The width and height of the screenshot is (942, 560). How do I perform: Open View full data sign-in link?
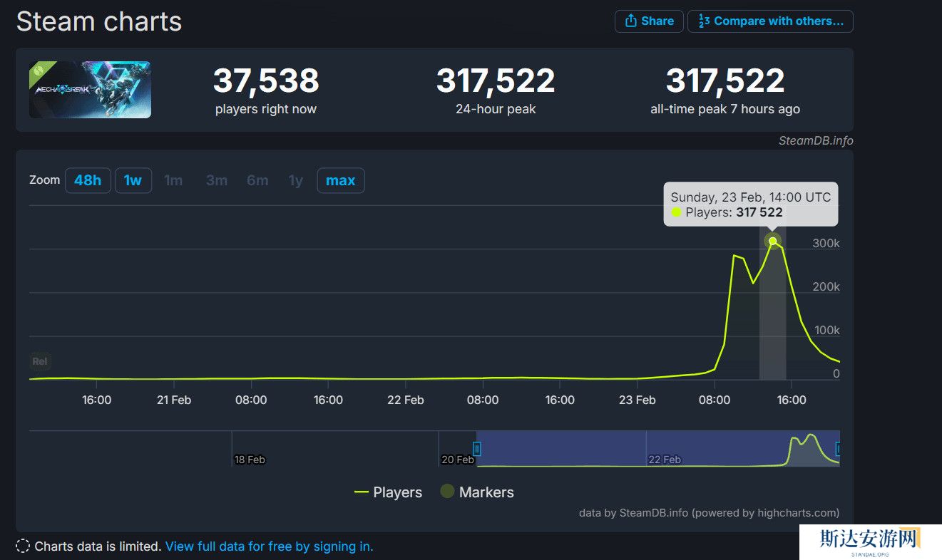point(269,546)
